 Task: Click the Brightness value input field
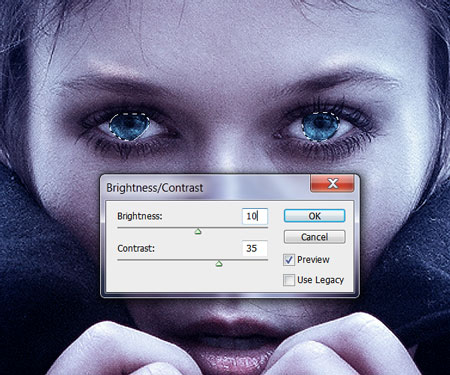tap(255, 216)
